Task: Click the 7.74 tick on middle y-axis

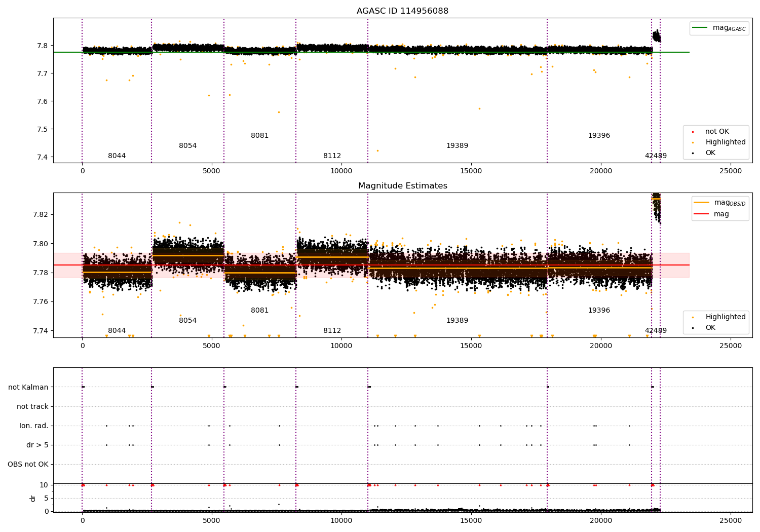Action: coord(41,331)
